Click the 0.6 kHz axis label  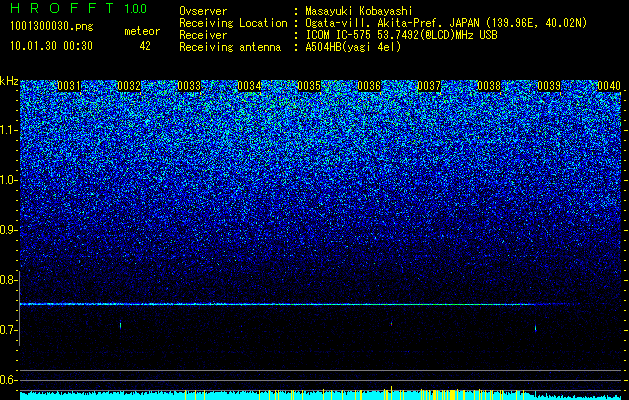click(x=9, y=380)
